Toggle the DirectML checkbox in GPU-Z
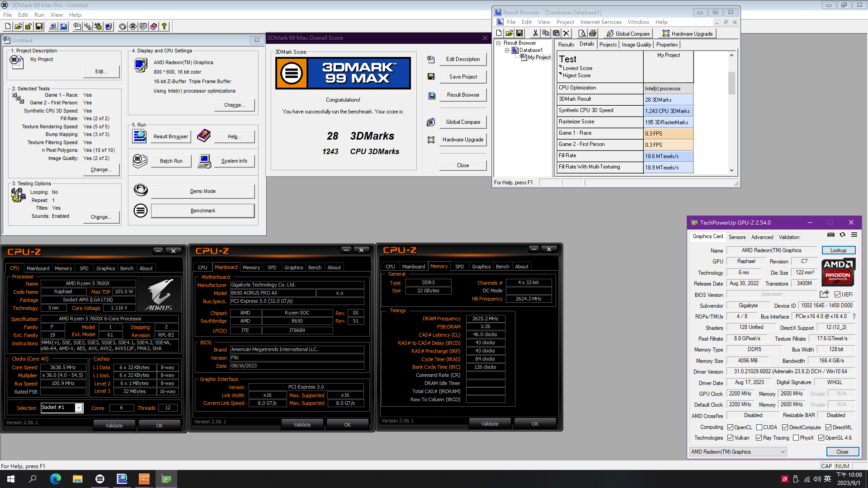868x488 pixels. click(x=829, y=427)
